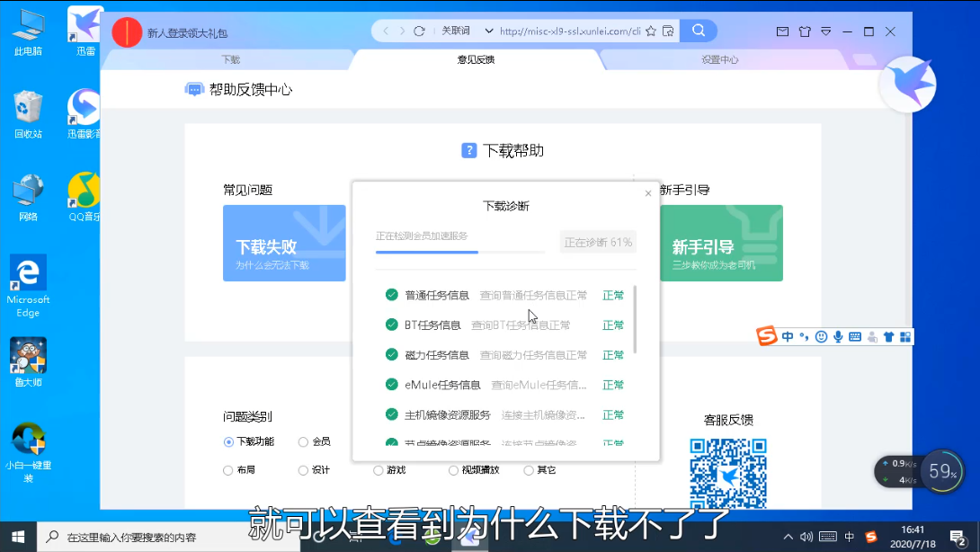This screenshot has height=552, width=980.
Task: Switch to the 下载 tab
Action: click(230, 60)
